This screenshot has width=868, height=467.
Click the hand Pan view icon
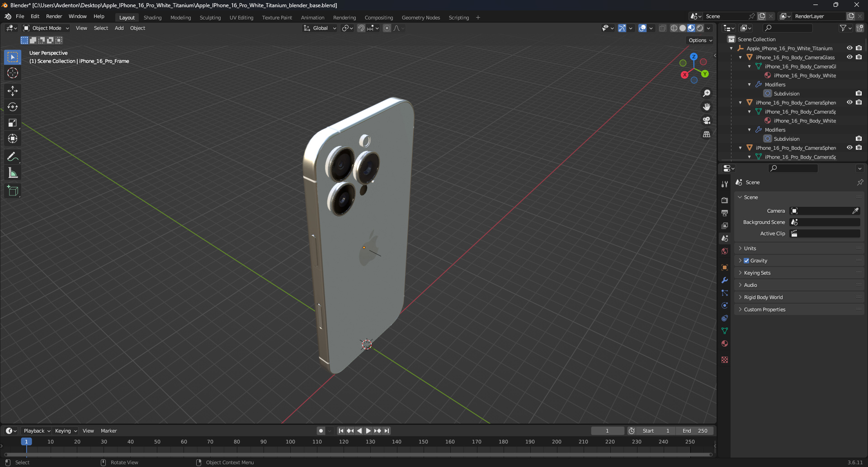706,107
